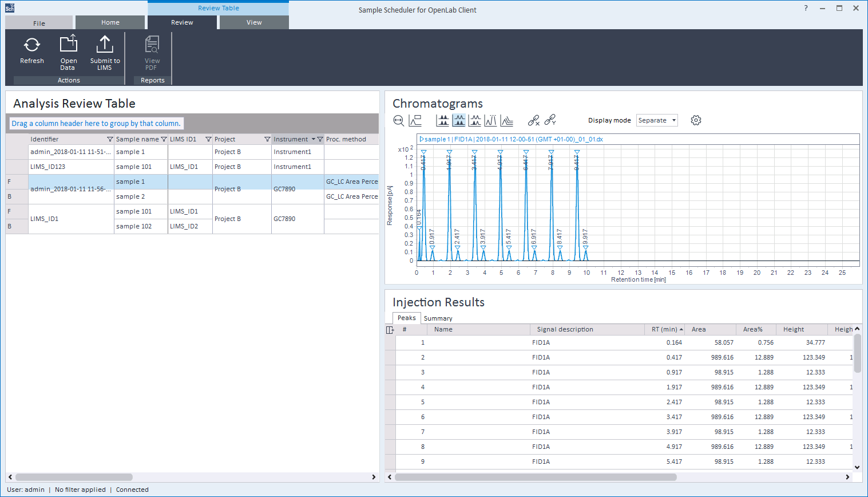This screenshot has width=868, height=497.
Task: Toggle the stacked chromatogram layout button
Action: click(443, 120)
